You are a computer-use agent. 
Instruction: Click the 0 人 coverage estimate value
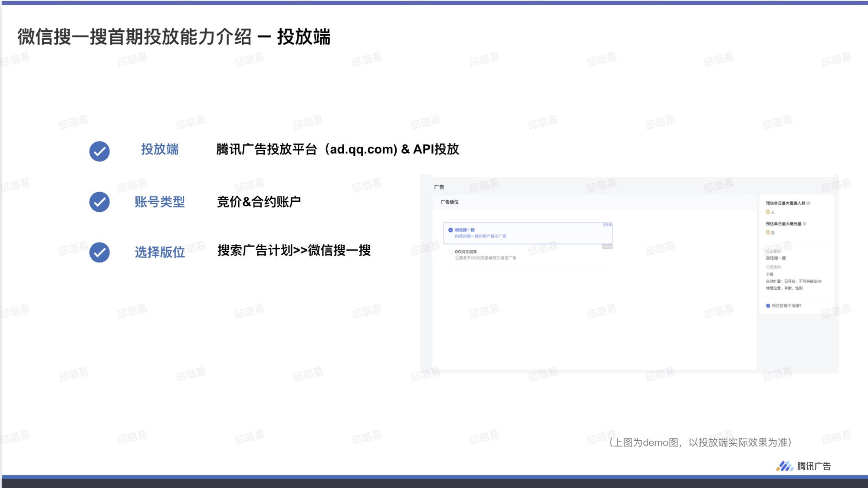pyautogui.click(x=770, y=212)
